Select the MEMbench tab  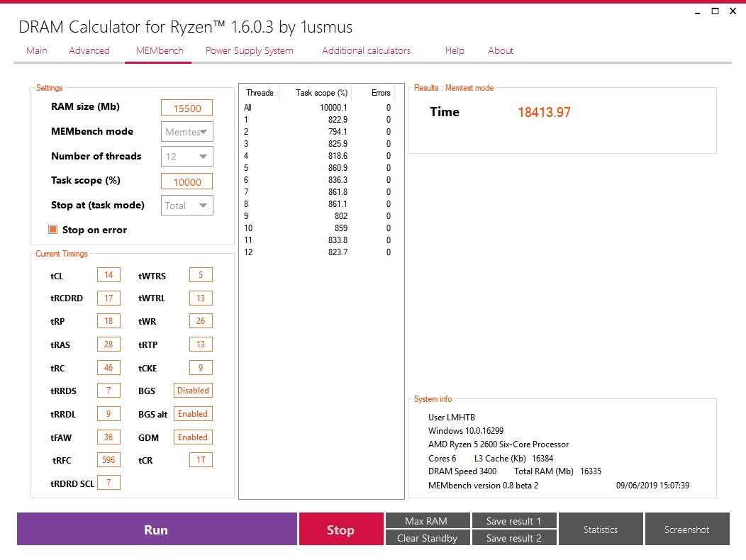160,50
